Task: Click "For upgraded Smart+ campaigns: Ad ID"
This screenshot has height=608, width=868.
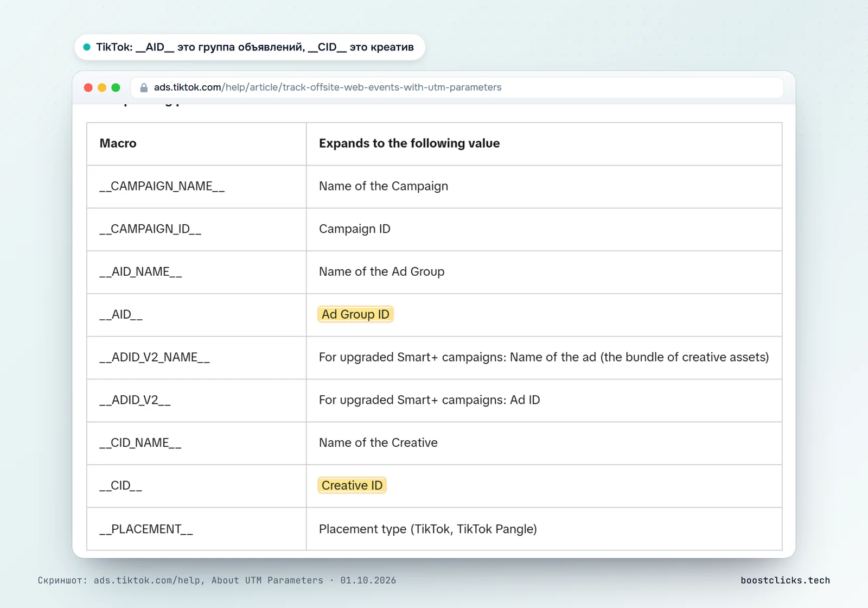Action: pos(429,400)
